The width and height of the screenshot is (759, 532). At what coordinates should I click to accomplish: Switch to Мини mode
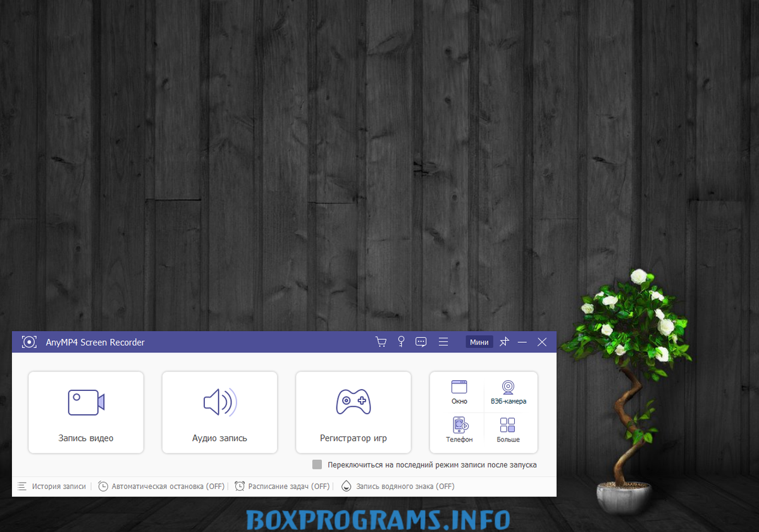pos(479,342)
